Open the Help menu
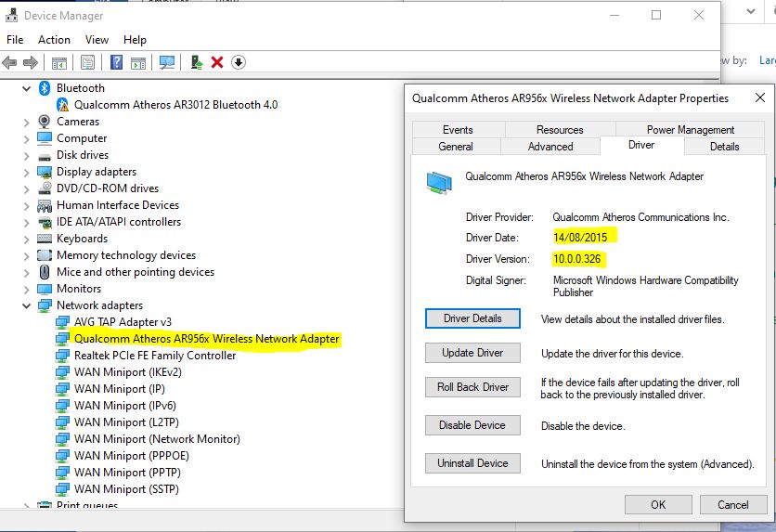The image size is (776, 532). 135,40
